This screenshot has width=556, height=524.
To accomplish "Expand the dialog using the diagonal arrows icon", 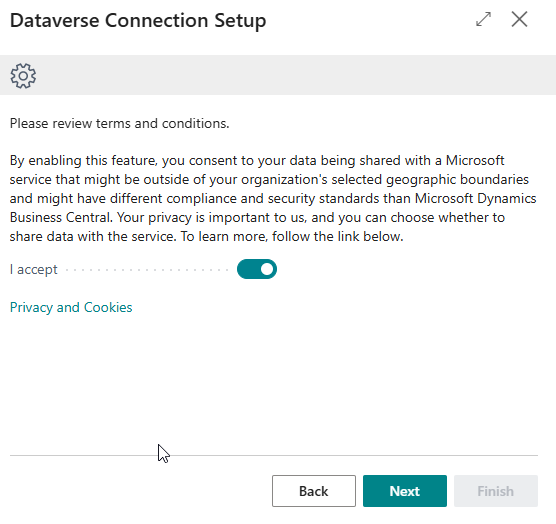I will coord(483,19).
